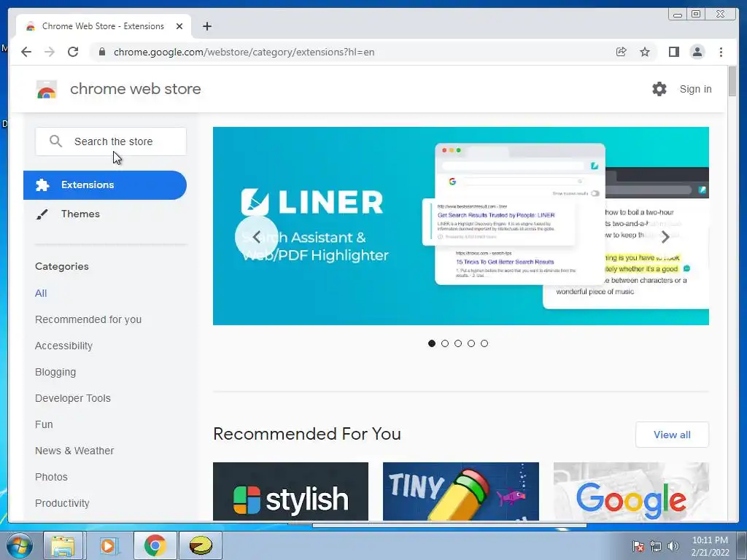Viewport: 747px width, 560px height.
Task: Open the side panel icon
Action: point(673,52)
